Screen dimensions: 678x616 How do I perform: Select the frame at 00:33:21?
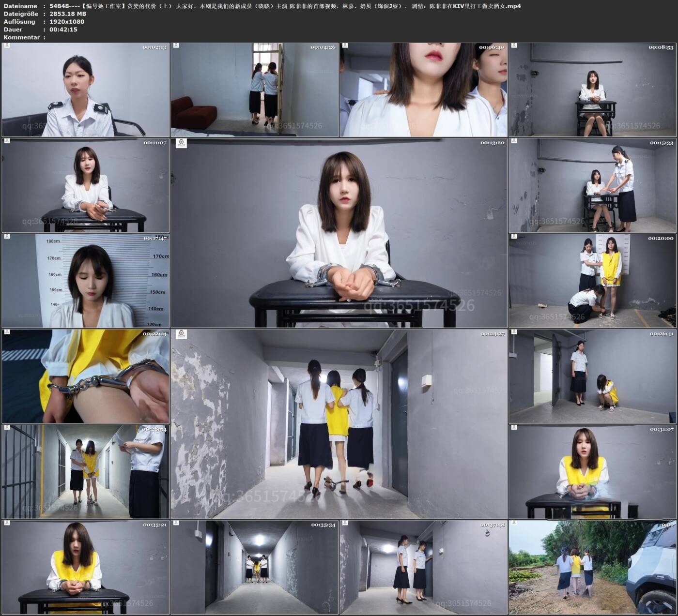click(86, 567)
